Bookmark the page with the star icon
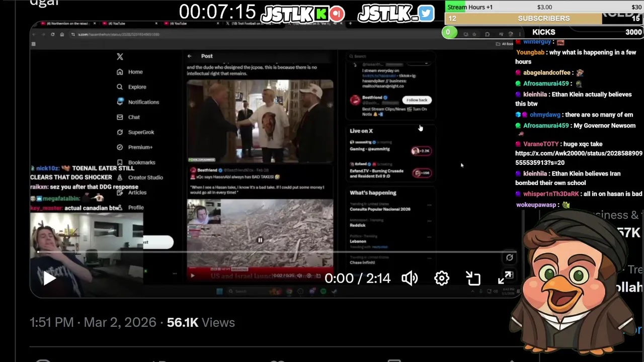Image resolution: width=644 pixels, height=362 pixels. tap(475, 34)
